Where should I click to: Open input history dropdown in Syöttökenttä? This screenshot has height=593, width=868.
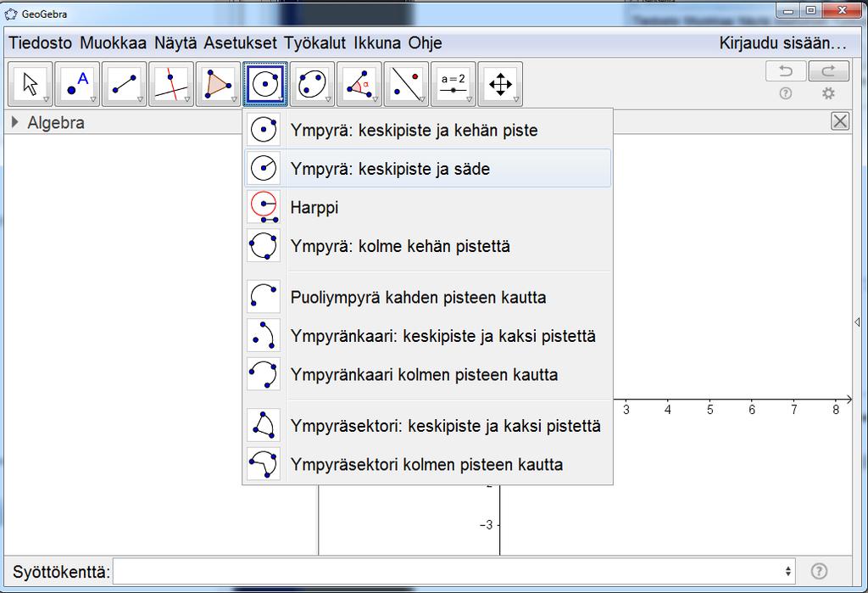(788, 571)
